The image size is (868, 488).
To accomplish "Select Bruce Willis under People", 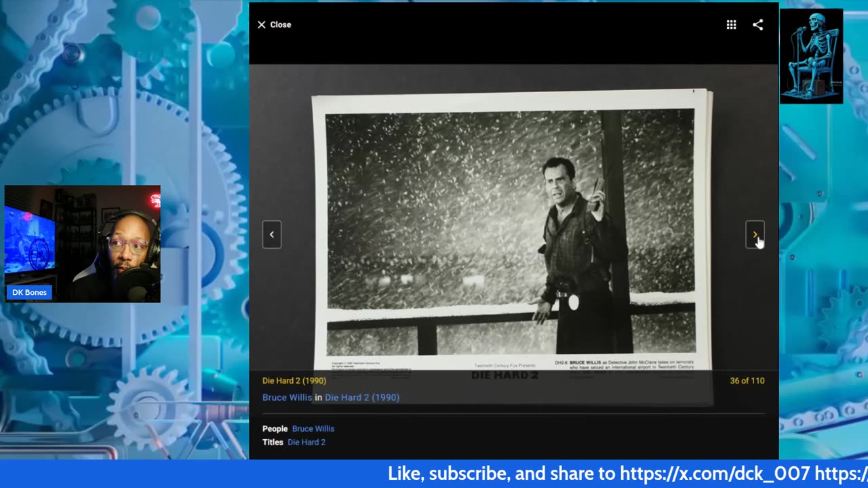I will tap(313, 429).
